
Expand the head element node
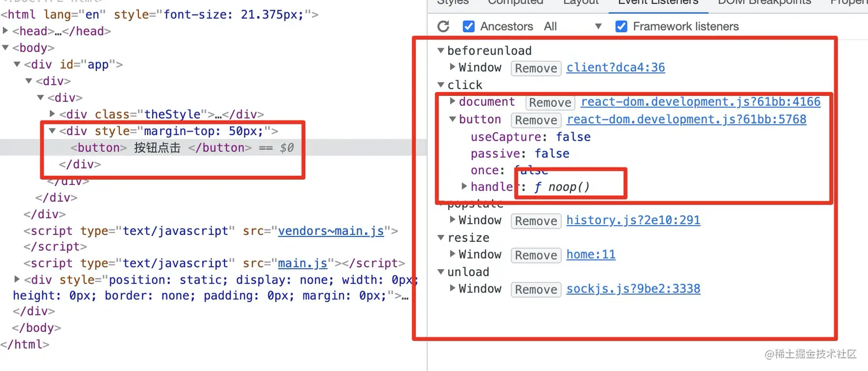6,31
